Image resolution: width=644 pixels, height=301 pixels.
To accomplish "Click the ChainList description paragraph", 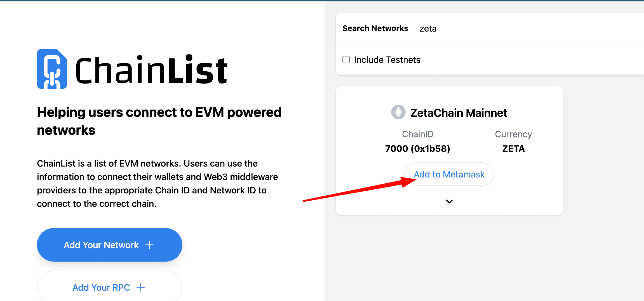I will point(158,183).
